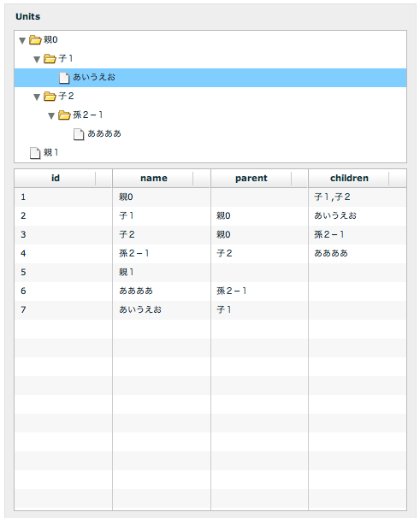Select 子2 label in the tree
The height and width of the screenshot is (518, 420).
click(x=66, y=97)
